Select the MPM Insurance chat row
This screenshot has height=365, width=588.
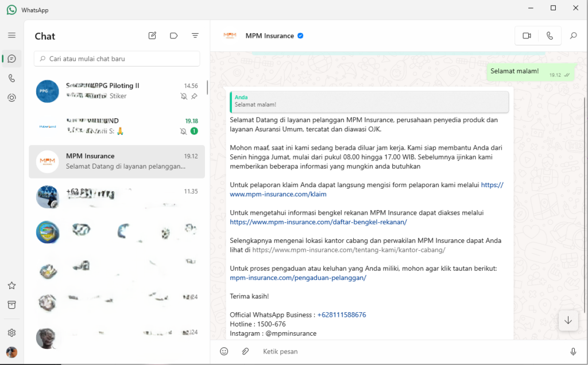pos(117,161)
